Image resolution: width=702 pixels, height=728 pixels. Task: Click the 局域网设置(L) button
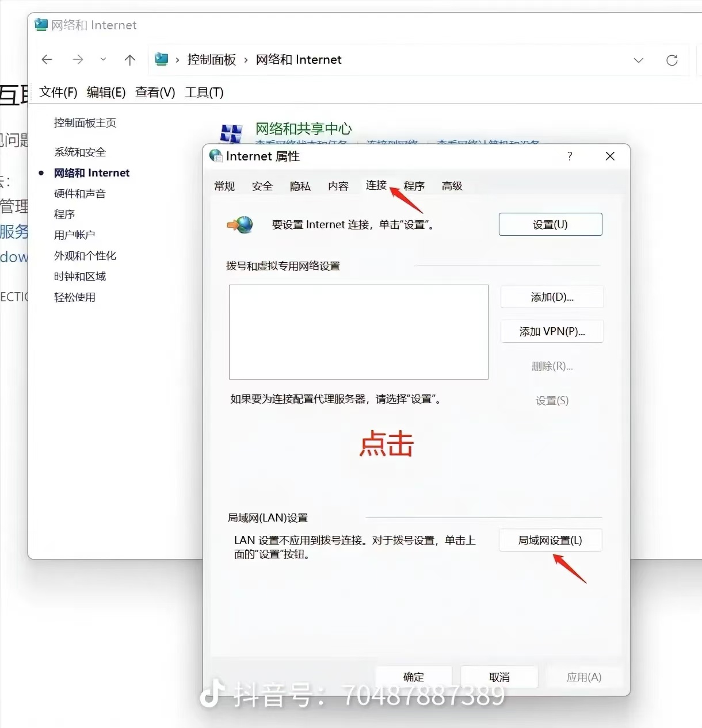coord(550,541)
